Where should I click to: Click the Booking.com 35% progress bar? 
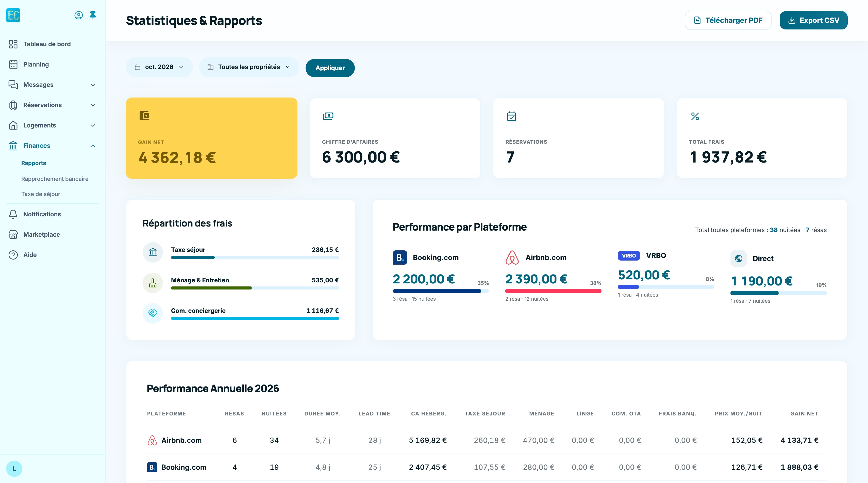coord(440,291)
